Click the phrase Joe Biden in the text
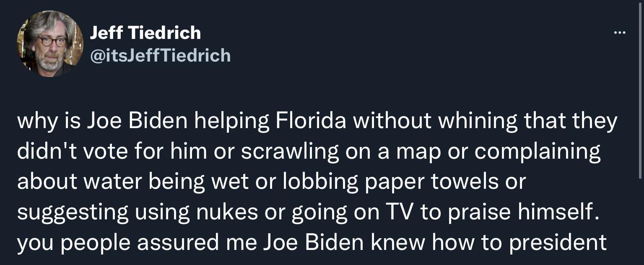644x265 pixels. pos(128,121)
